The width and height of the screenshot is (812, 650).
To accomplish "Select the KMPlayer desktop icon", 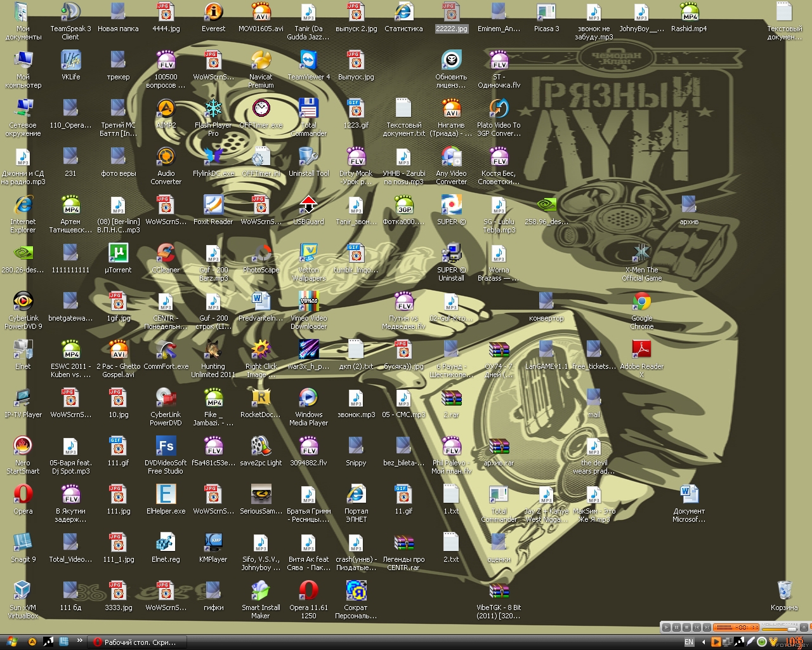I will pyautogui.click(x=213, y=548).
